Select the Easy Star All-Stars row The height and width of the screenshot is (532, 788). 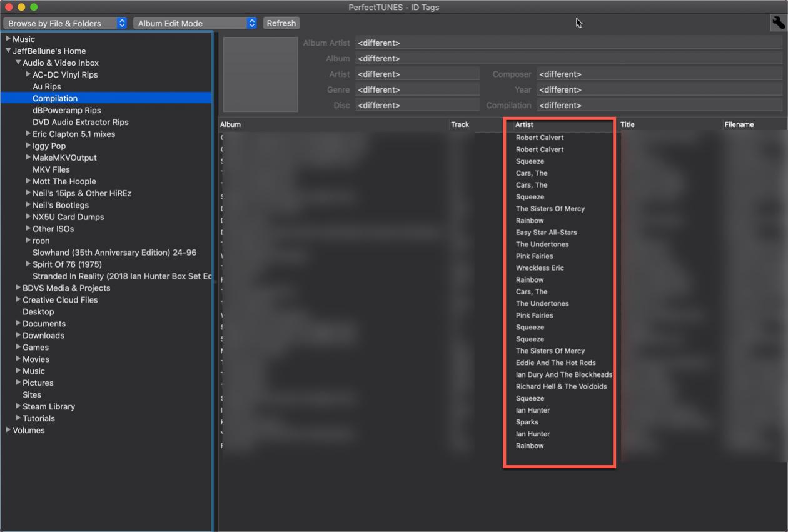pyautogui.click(x=546, y=233)
